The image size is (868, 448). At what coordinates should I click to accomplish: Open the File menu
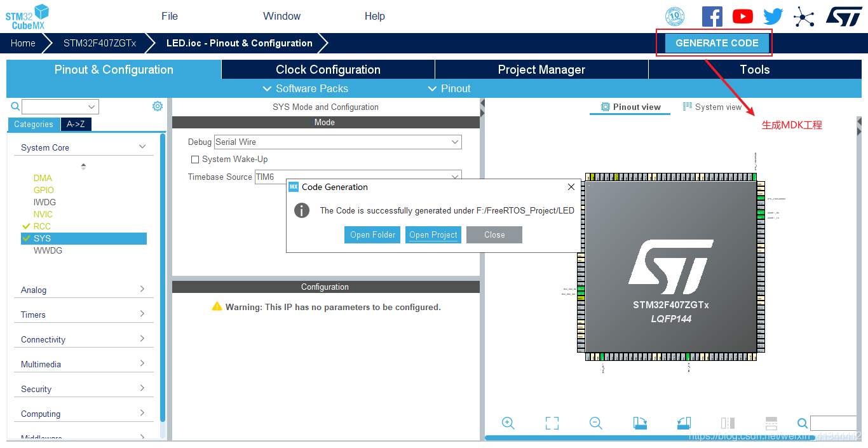pyautogui.click(x=170, y=17)
